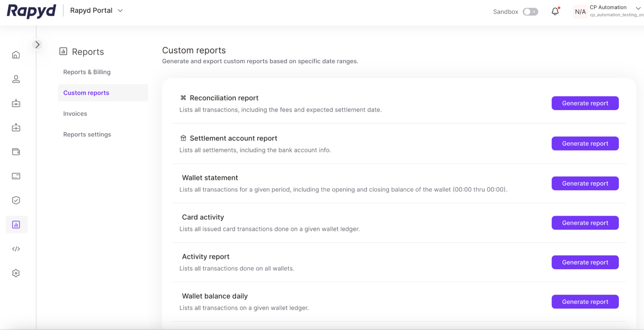644x330 pixels.
Task: Open the Payouts disburse icon
Action: (x=16, y=127)
